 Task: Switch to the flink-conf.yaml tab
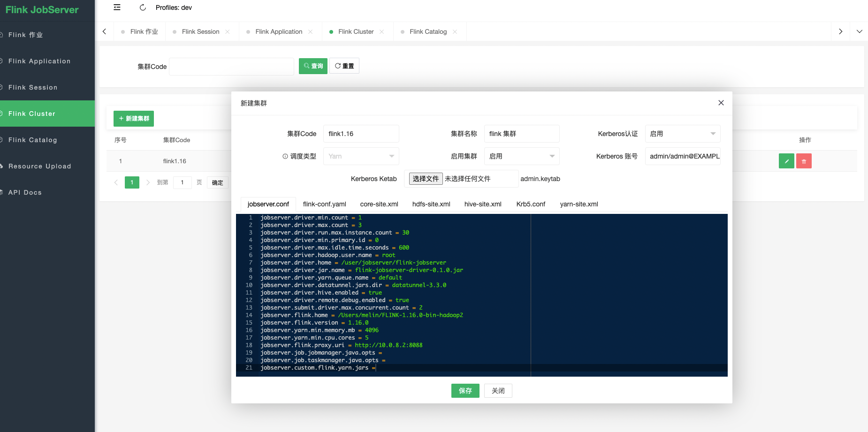325,204
